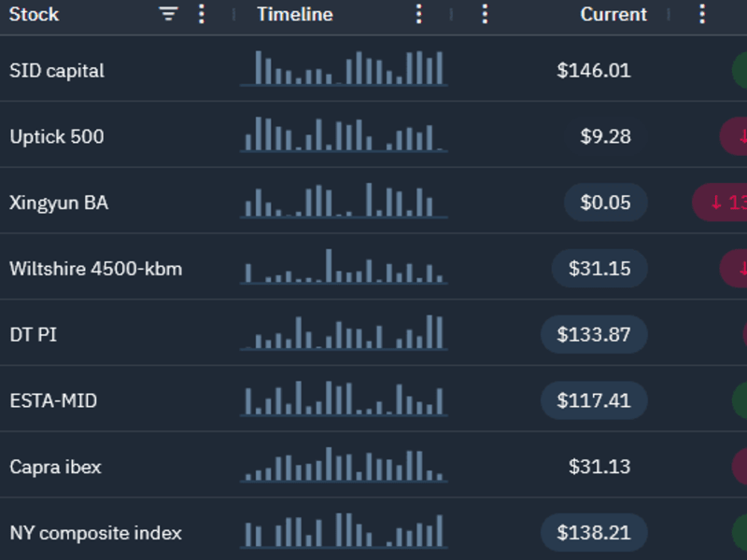Open Timeline column three-dot menu
747x560 pixels.
tap(418, 14)
